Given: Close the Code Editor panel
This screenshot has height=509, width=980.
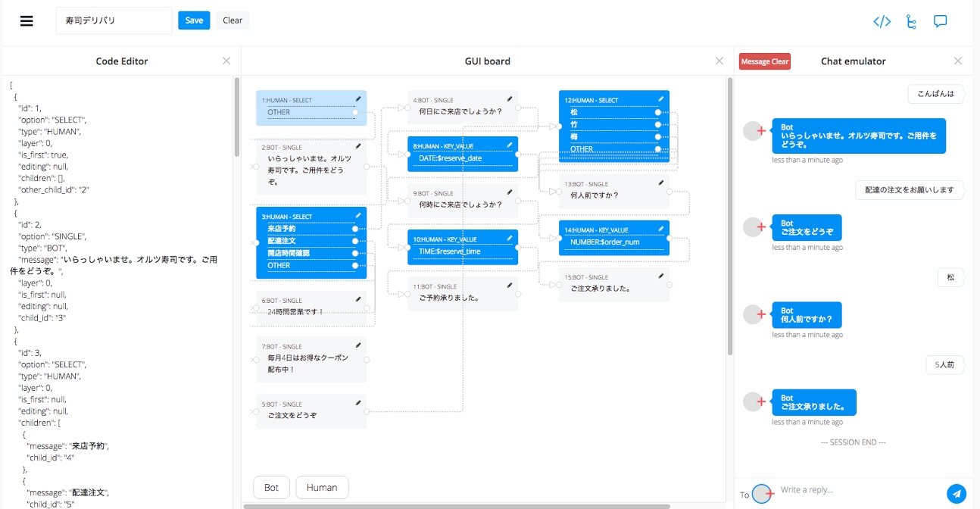Looking at the screenshot, I should tap(226, 61).
